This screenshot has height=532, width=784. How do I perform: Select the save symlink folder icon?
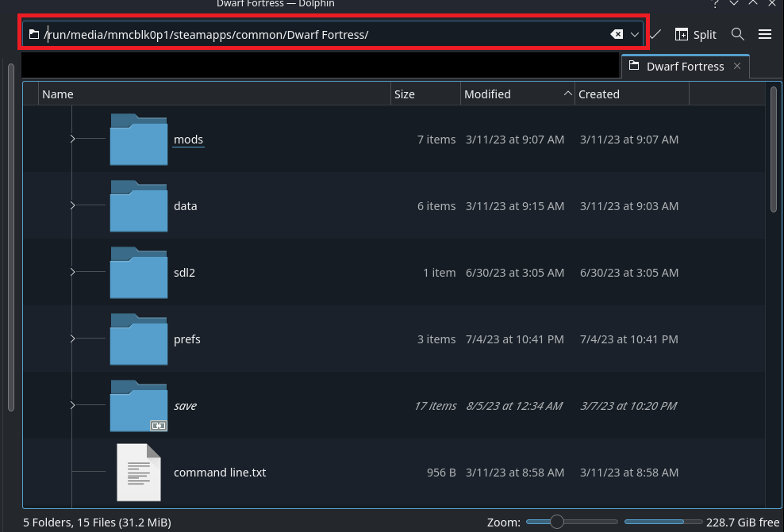(139, 406)
